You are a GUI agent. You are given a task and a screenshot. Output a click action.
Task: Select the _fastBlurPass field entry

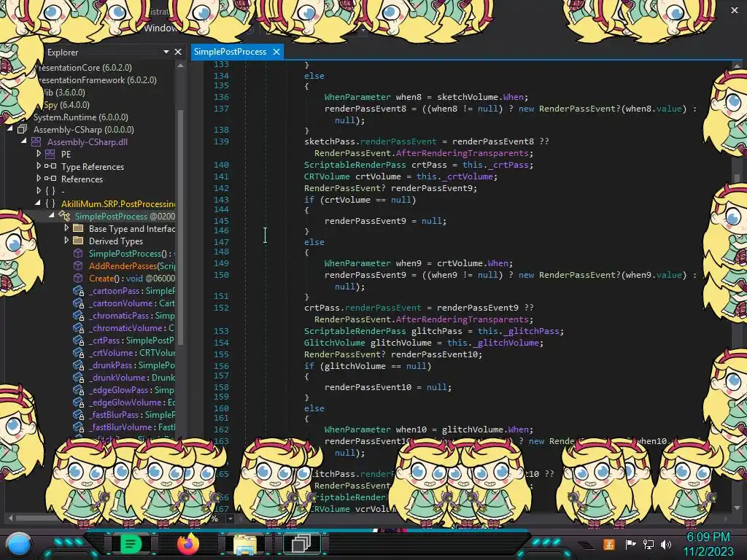click(132, 414)
